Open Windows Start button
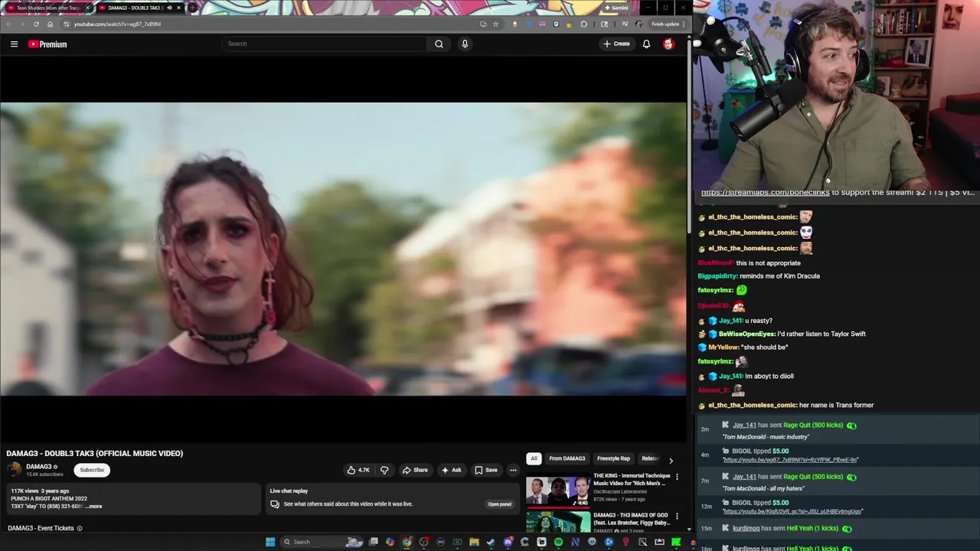The width and height of the screenshot is (980, 551). click(x=270, y=542)
